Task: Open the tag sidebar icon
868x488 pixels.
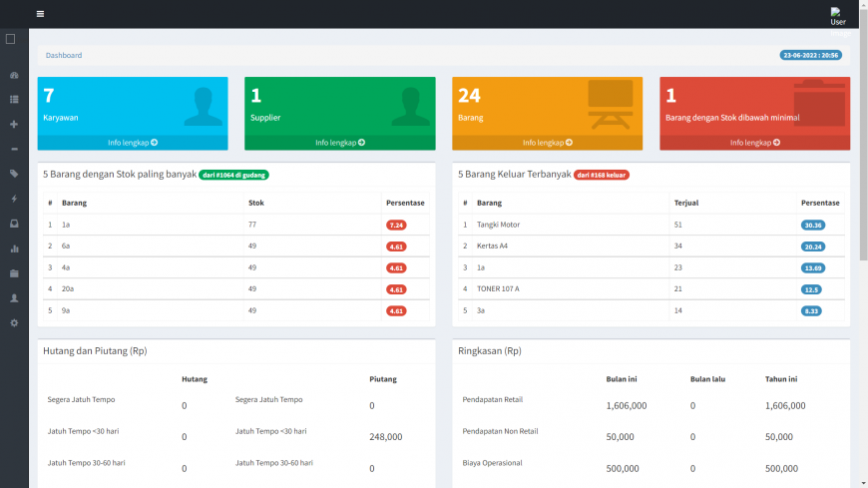Action: [14, 174]
